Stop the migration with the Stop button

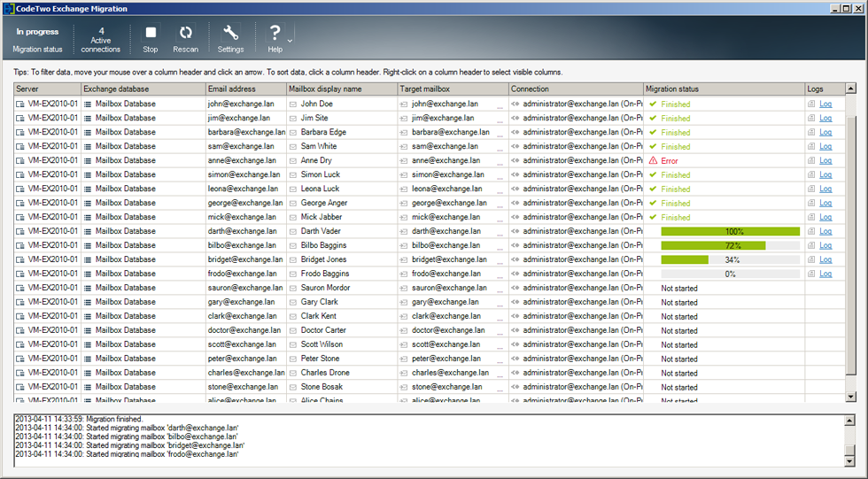[x=150, y=39]
